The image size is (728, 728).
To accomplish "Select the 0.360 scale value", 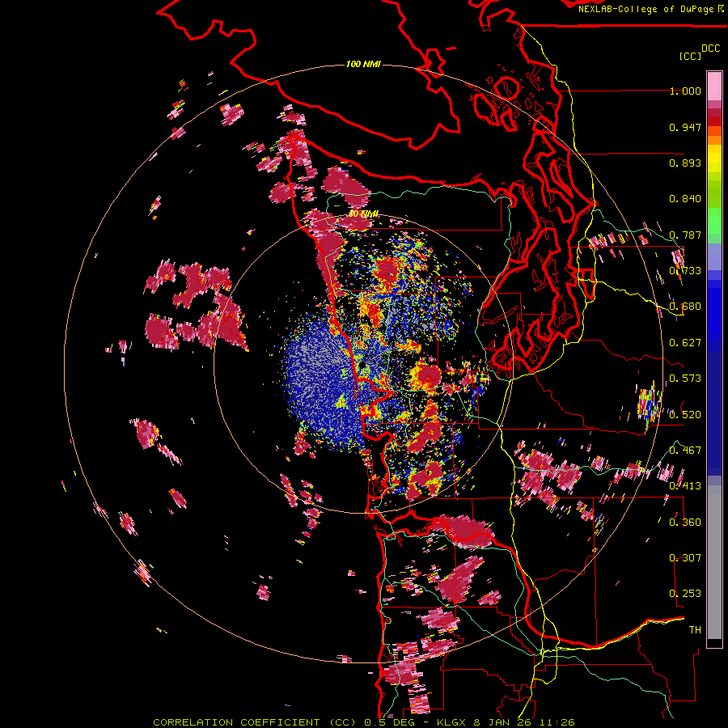I will pyautogui.click(x=685, y=522).
